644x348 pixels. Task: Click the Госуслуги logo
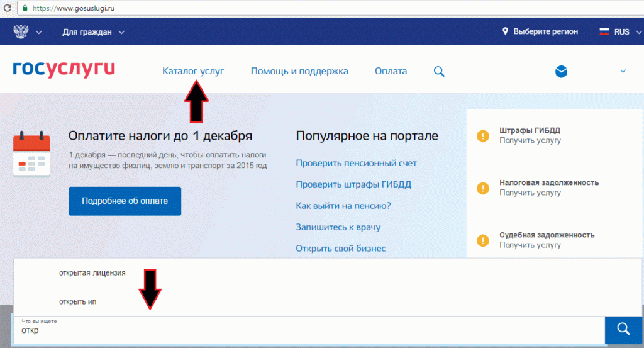(64, 69)
